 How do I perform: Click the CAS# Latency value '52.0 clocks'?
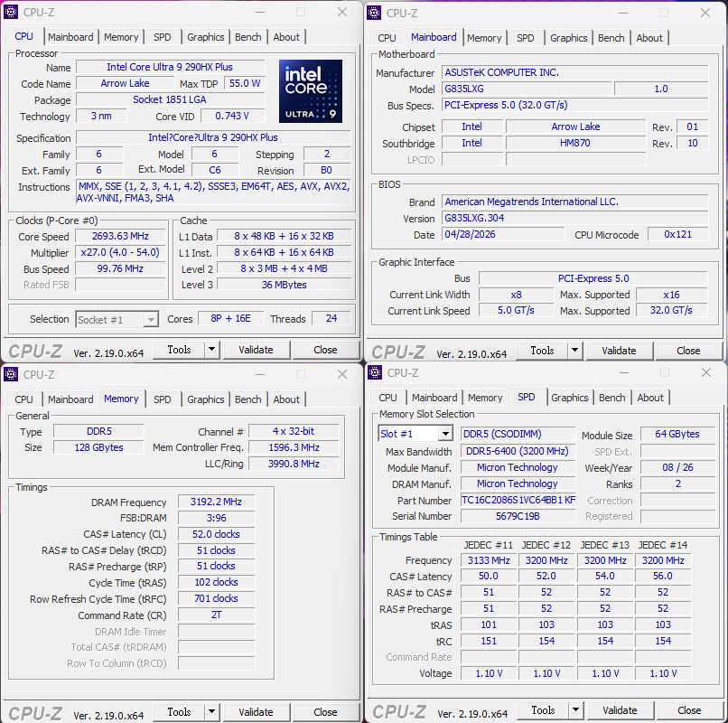[217, 534]
